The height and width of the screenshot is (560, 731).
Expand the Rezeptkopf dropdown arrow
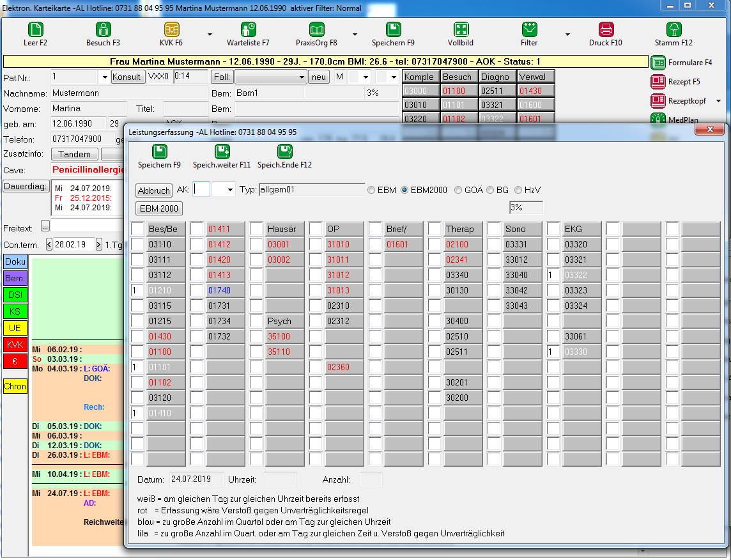pyautogui.click(x=718, y=101)
